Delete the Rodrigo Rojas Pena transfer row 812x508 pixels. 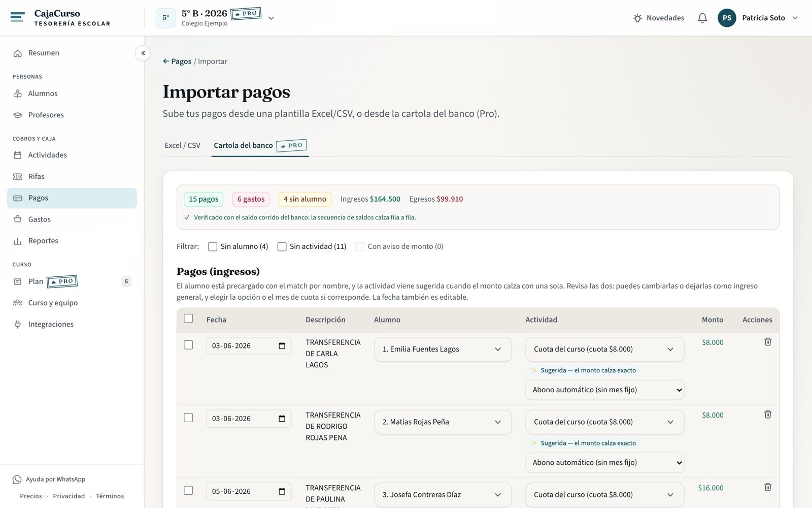point(768,415)
